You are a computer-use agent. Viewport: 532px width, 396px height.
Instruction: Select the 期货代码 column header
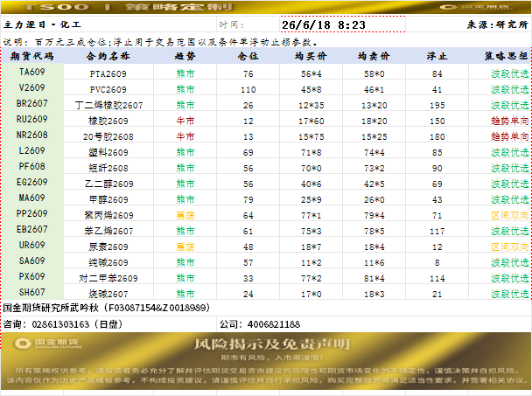32,56
